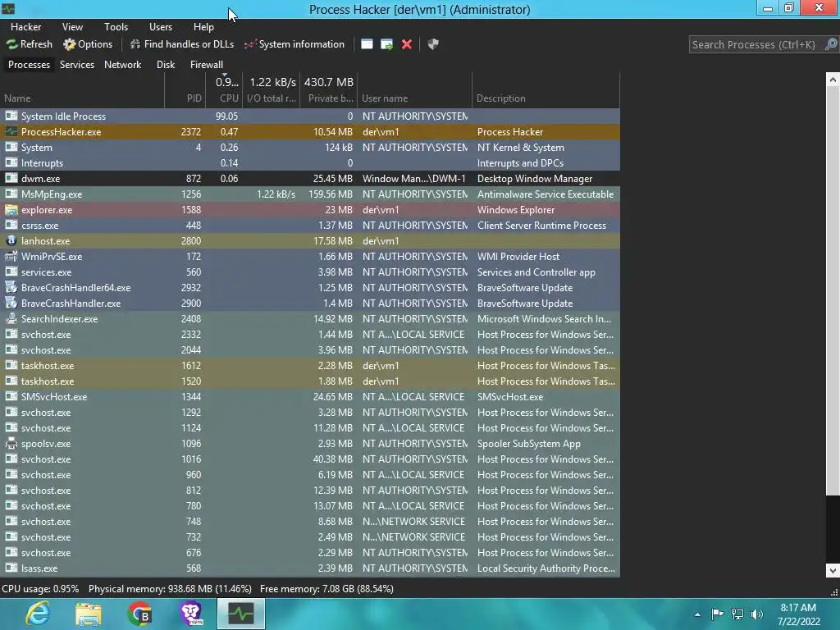840x630 pixels.
Task: Click the dwm.exe process icon
Action: [x=11, y=178]
